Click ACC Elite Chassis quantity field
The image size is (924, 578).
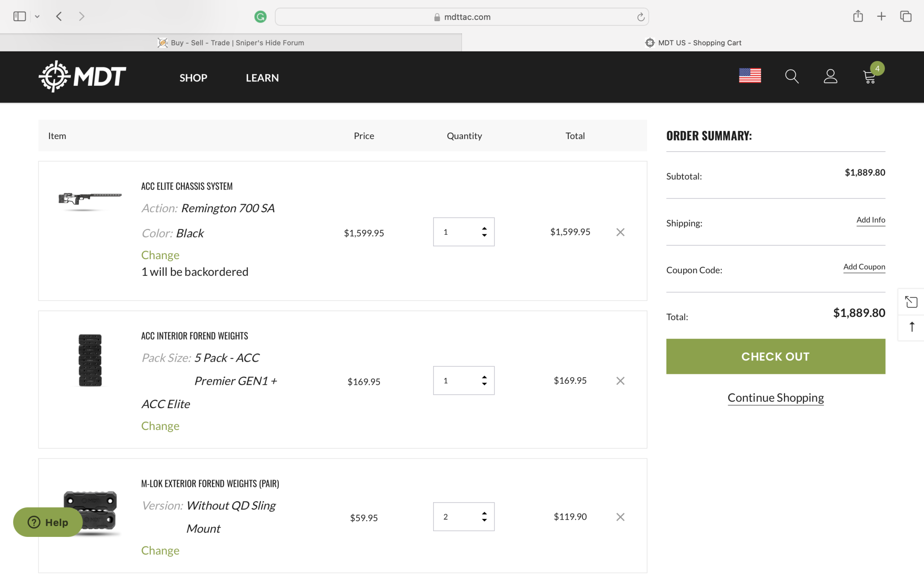point(463,232)
